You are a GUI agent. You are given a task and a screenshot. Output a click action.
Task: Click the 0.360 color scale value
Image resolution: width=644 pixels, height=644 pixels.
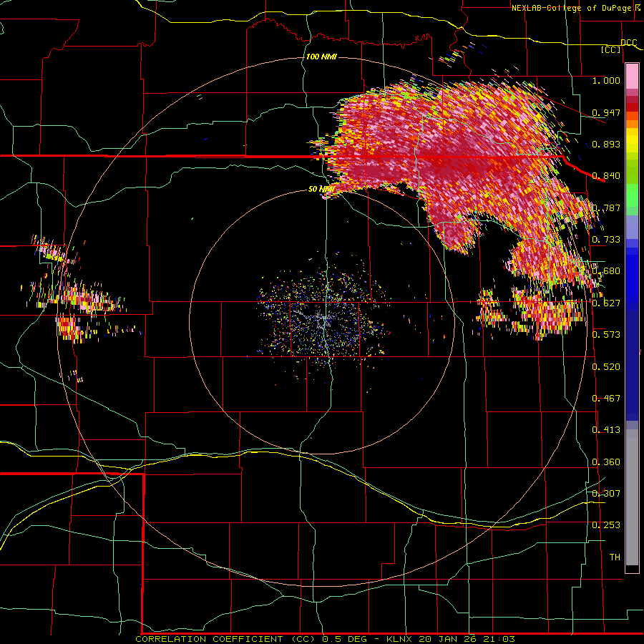coord(606,462)
